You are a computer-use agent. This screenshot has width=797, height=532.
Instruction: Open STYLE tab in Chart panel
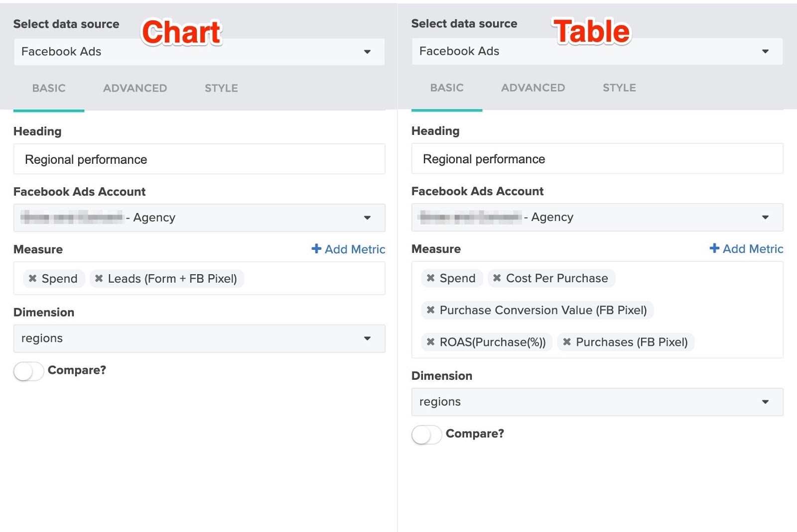pos(221,88)
